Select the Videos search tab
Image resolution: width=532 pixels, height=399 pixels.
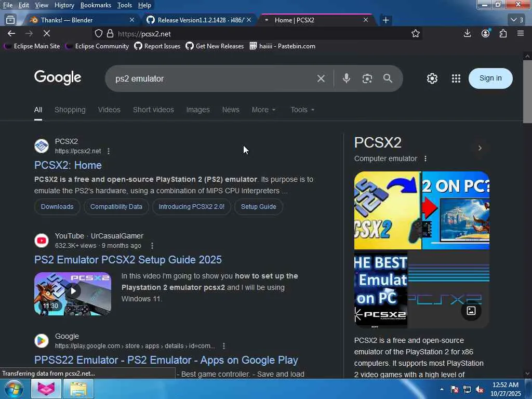pos(109,110)
